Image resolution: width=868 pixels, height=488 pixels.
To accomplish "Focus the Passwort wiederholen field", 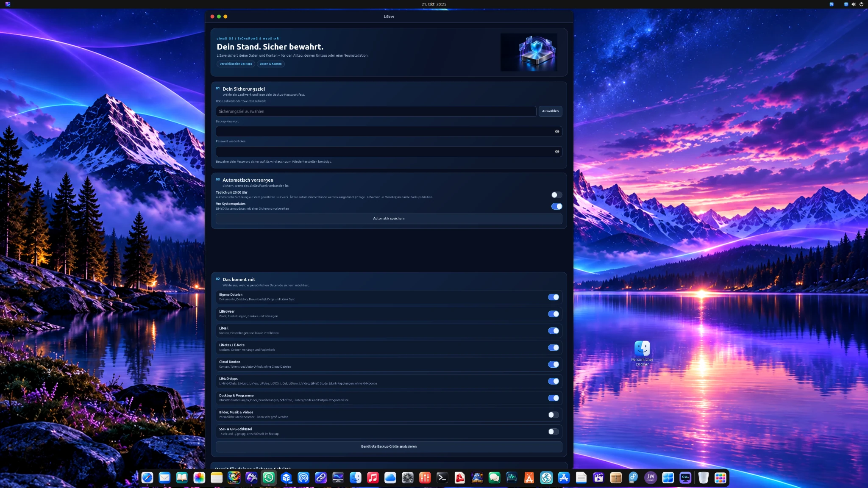I will tap(389, 152).
